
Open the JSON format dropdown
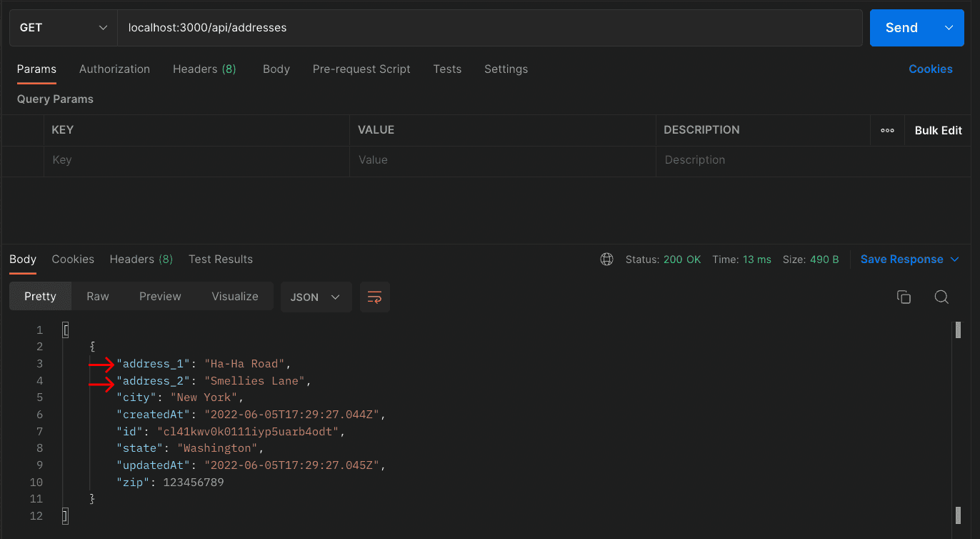(x=316, y=297)
